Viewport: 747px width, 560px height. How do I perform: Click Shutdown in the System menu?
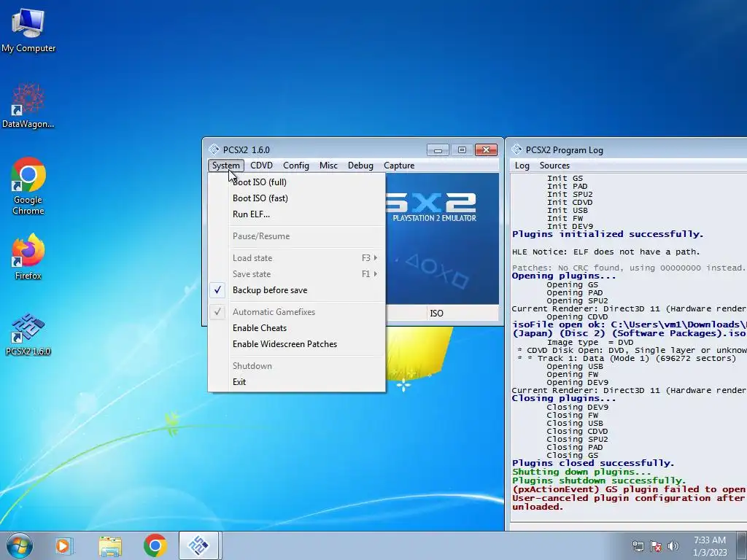[296, 366]
